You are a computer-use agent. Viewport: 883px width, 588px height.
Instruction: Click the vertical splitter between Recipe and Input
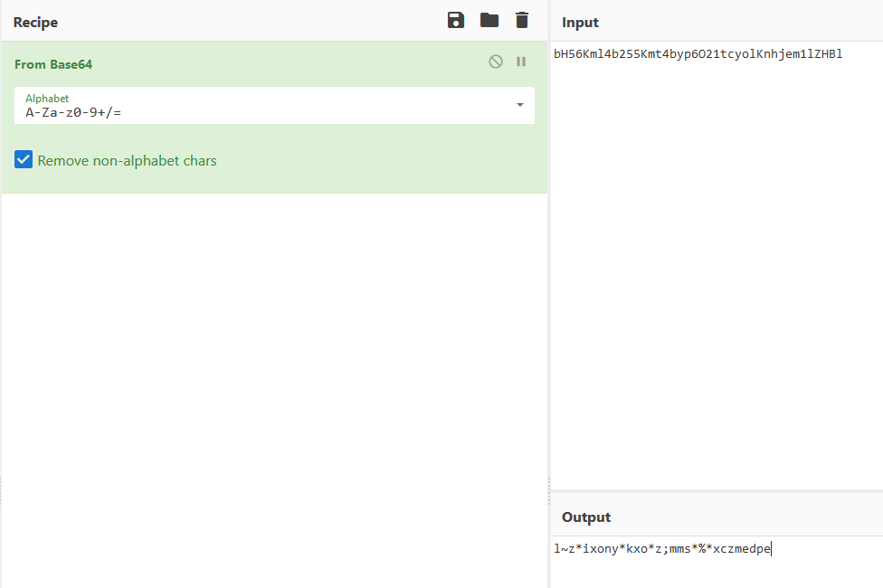coord(549,294)
